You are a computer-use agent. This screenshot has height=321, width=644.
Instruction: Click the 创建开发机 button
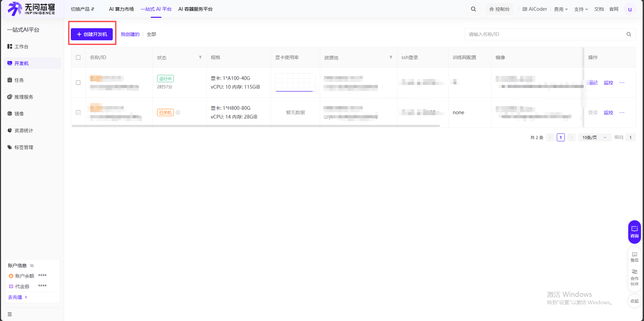coord(92,34)
